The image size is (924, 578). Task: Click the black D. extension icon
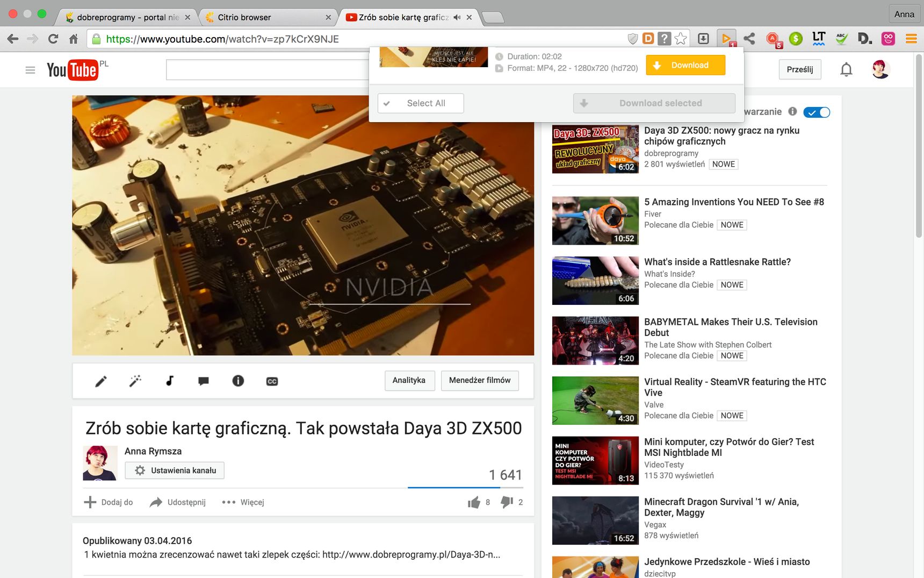coord(865,39)
